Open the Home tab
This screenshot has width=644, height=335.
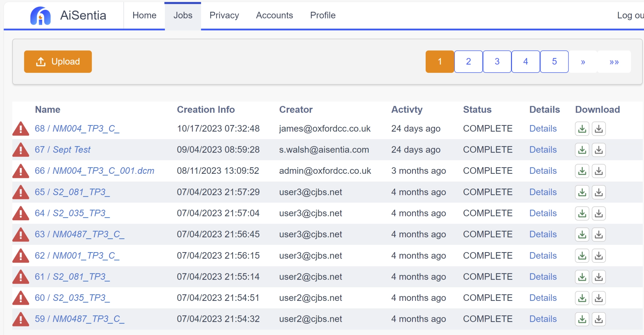(x=144, y=15)
